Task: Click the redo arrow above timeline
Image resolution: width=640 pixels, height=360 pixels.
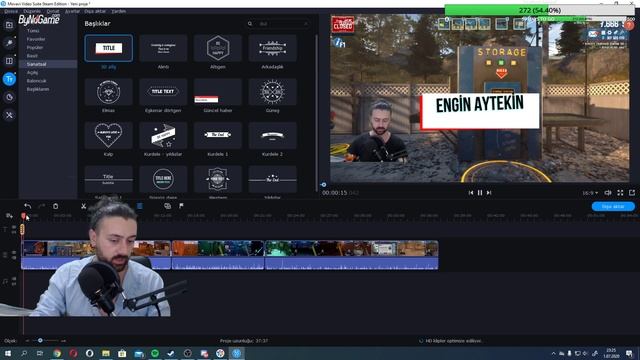Action: pyautogui.click(x=41, y=206)
